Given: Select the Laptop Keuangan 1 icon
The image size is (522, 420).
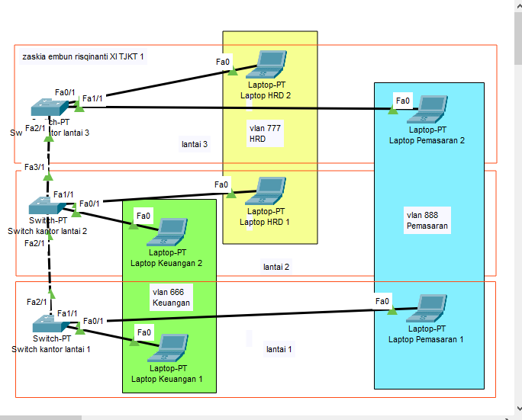Looking at the screenshot, I should [168, 348].
